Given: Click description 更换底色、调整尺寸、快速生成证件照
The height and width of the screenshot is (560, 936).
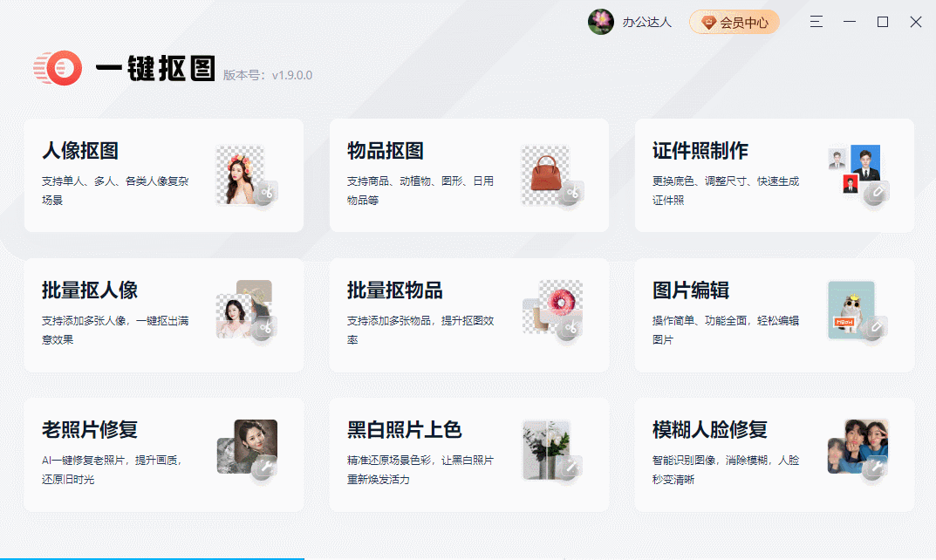Looking at the screenshot, I should [x=725, y=190].
